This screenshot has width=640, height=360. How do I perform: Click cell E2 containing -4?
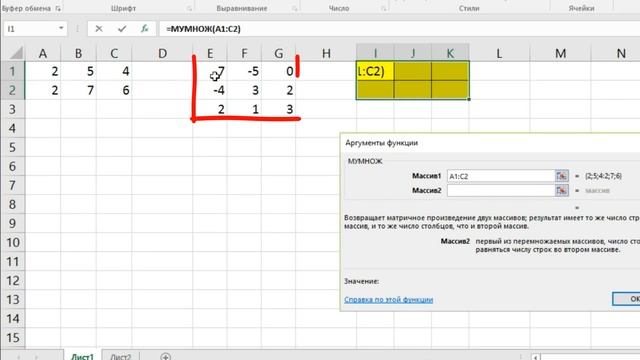click(210, 90)
